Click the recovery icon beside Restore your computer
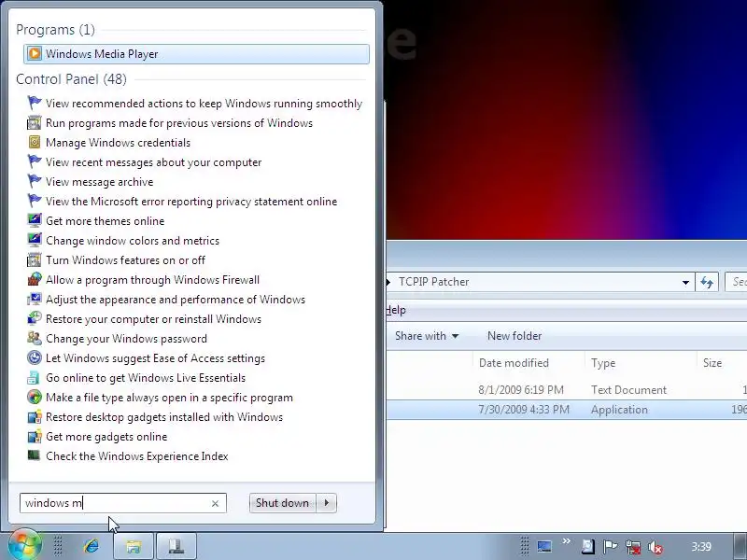The height and width of the screenshot is (560, 747). [x=35, y=318]
